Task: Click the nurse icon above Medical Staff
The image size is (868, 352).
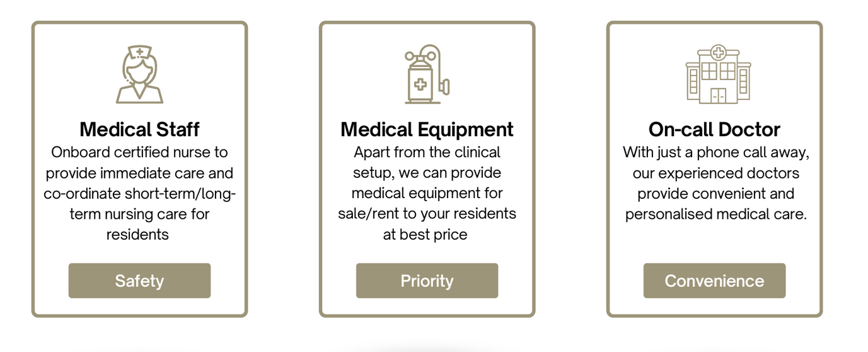Action: [139, 74]
